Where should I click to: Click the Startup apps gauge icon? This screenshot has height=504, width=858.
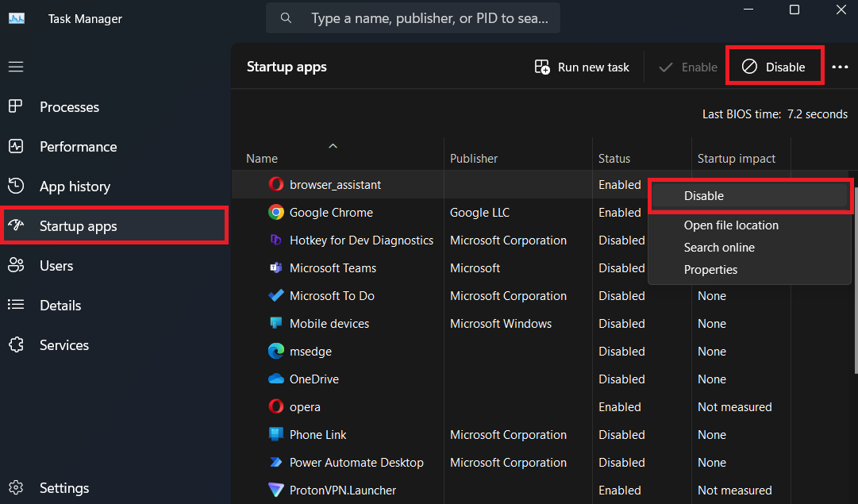[16, 225]
